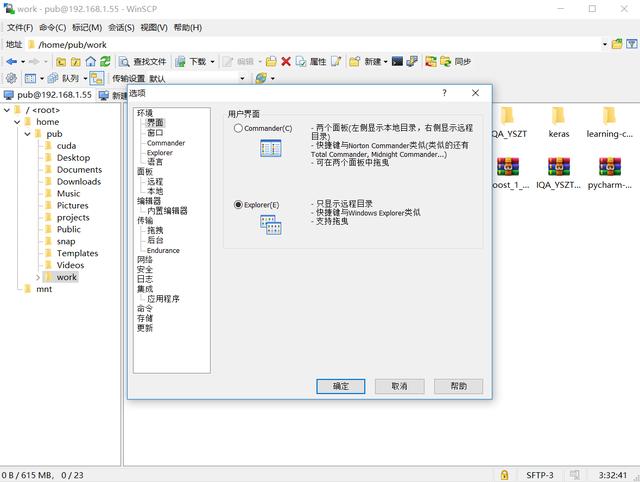Open the 文件(F) menu
The image size is (640, 482).
coord(20,28)
